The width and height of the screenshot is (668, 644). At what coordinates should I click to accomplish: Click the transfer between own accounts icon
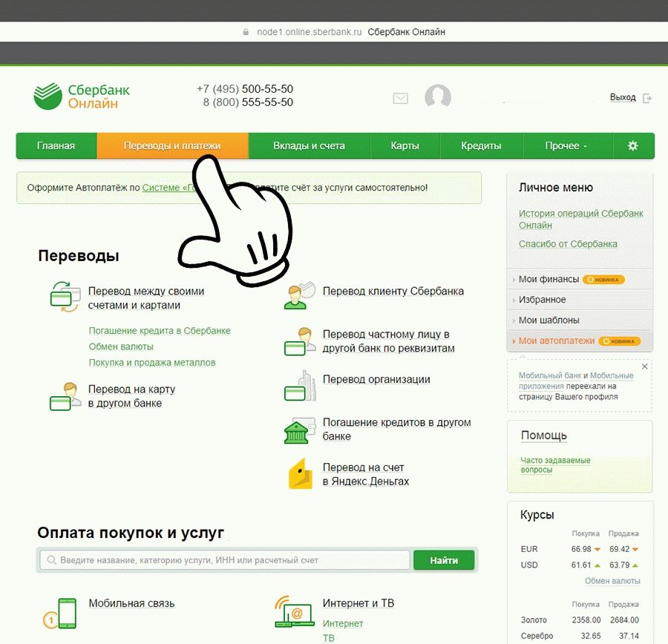point(64,295)
